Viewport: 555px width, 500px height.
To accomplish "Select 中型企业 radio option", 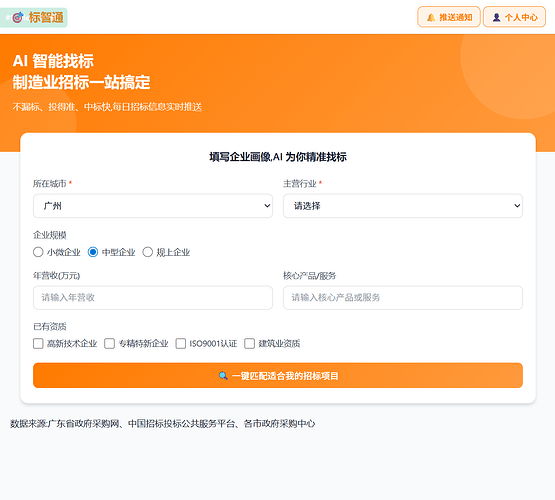I will pos(93,252).
